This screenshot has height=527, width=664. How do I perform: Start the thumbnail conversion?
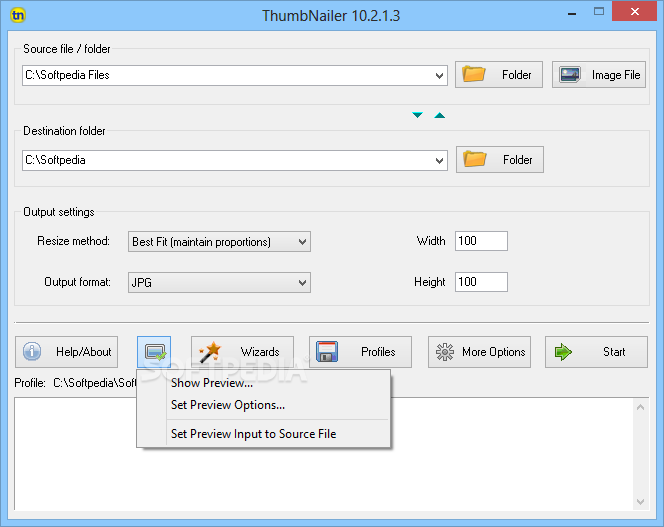[596, 352]
